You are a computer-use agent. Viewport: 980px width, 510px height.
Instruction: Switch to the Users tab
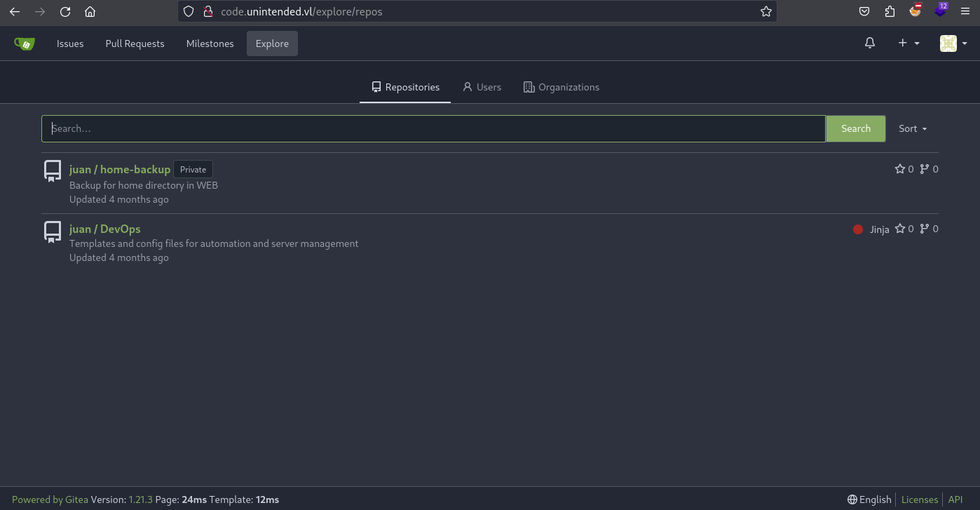coord(482,88)
